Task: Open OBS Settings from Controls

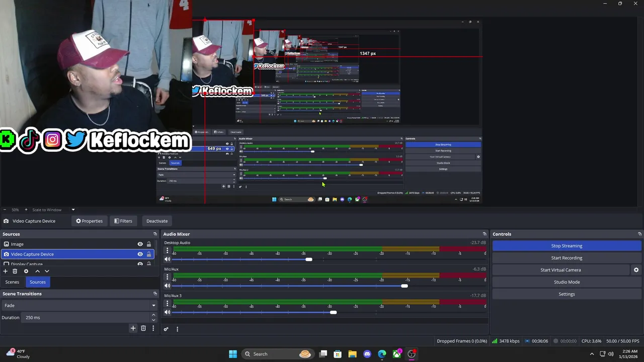Action: click(x=567, y=294)
